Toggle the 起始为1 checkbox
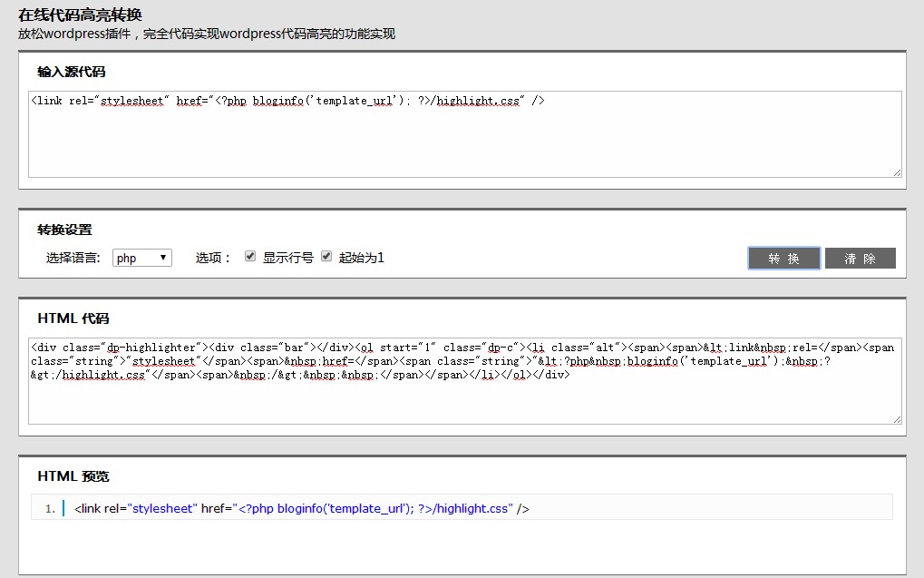 pos(326,257)
